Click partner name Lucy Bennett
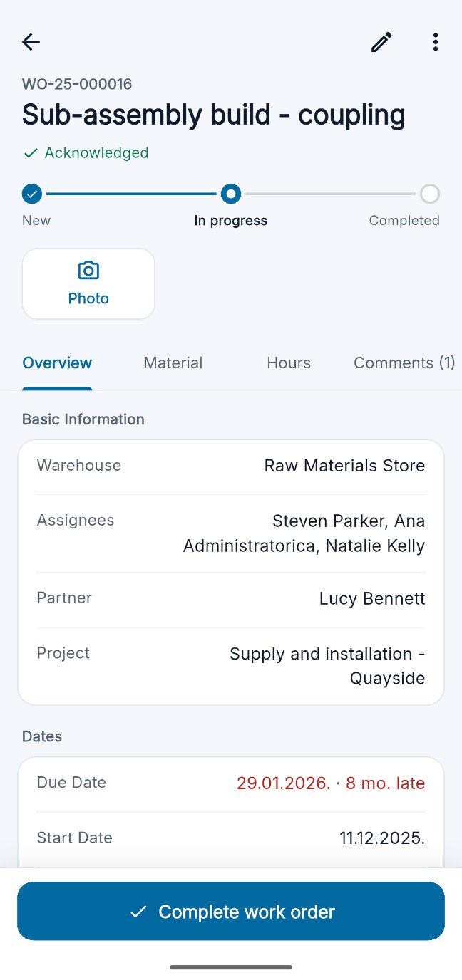462x980 pixels. (x=372, y=599)
